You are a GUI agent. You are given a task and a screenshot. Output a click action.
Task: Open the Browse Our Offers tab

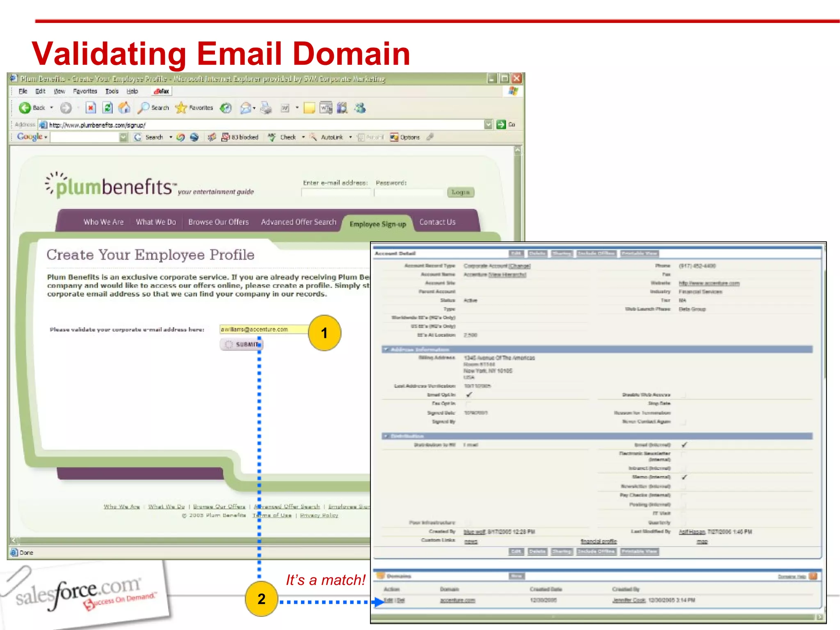219,222
